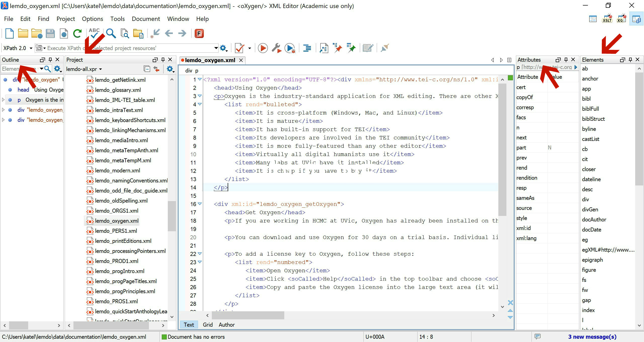Click the Format and Indent icon
Screen dimensions: 644x342
(307, 48)
